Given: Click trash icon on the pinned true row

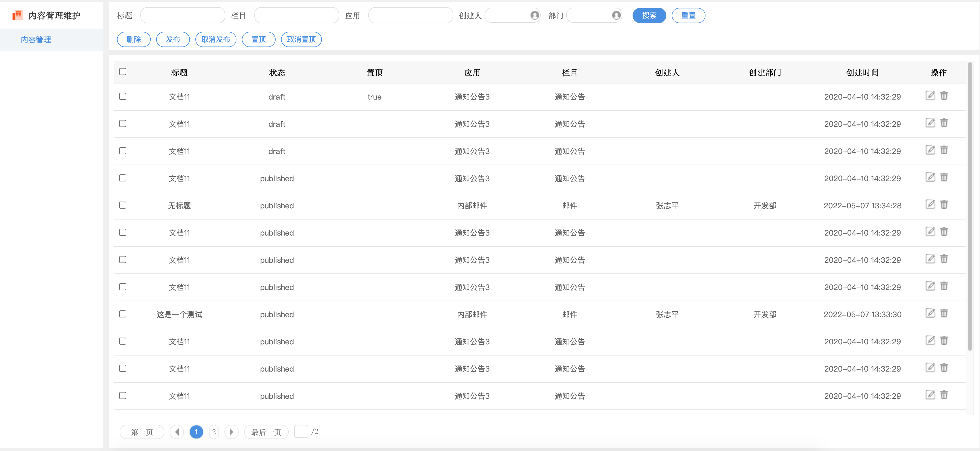Looking at the screenshot, I should click(x=944, y=96).
